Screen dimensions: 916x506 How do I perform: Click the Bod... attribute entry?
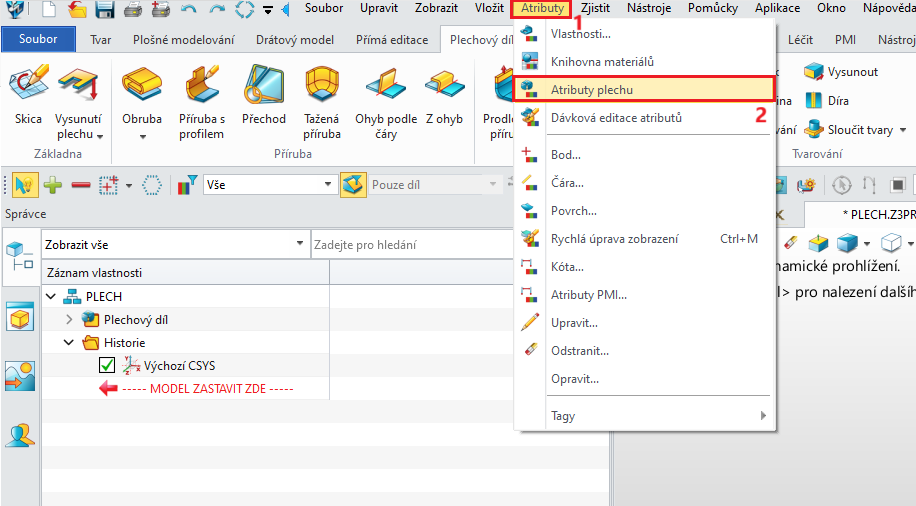click(644, 155)
